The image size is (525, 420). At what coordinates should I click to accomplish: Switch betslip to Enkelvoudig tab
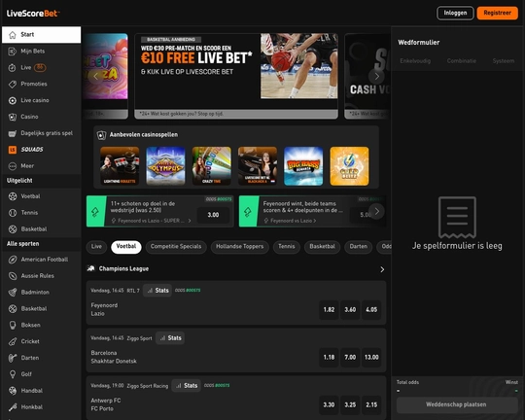tap(415, 61)
